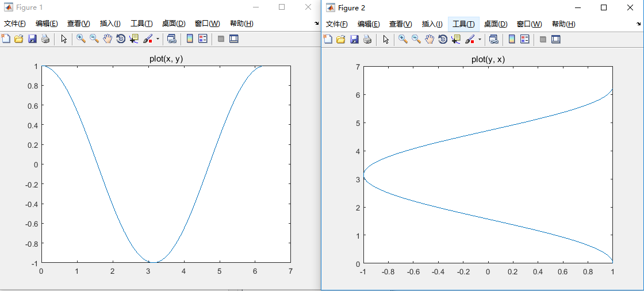The image size is (644, 291).
Task: Open 文件(F) menu in Figure 2
Action: (337, 24)
